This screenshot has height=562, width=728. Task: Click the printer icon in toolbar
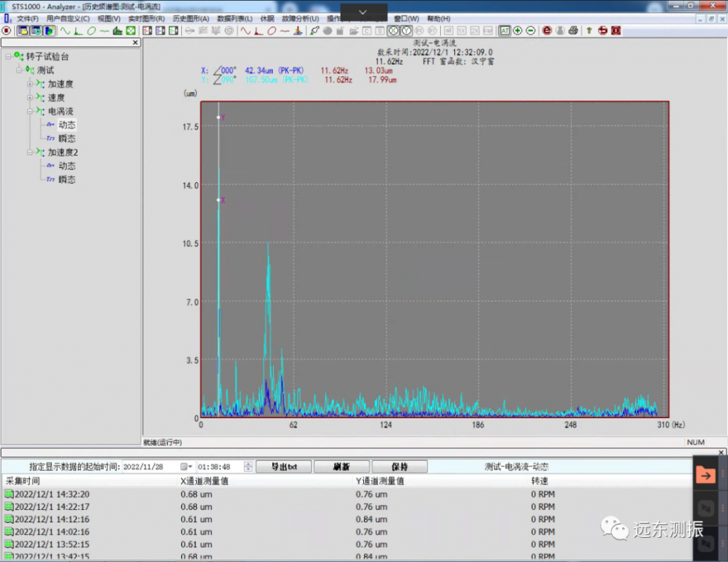(573, 31)
